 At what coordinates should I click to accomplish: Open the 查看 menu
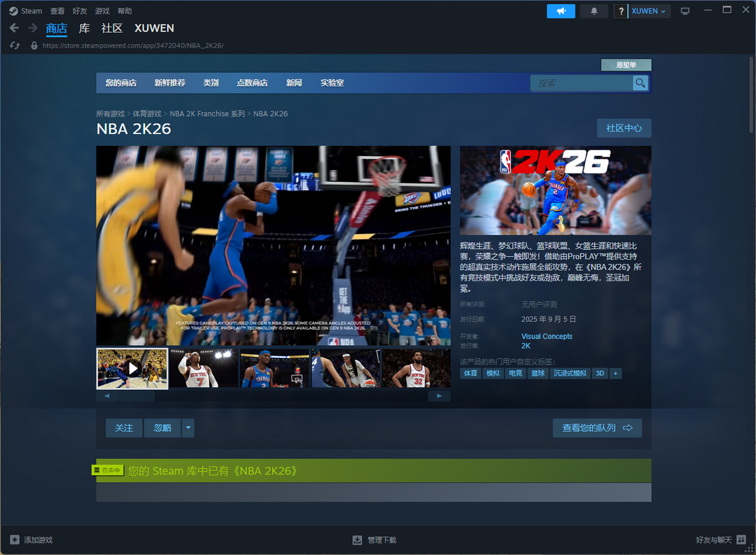point(57,10)
